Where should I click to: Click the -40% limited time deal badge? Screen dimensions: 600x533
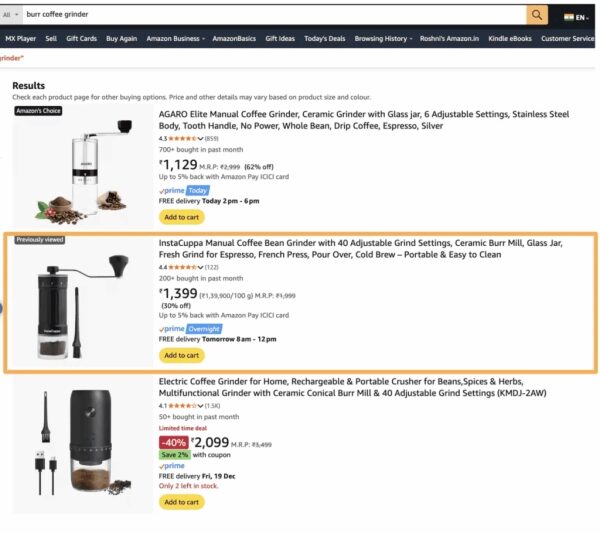pos(173,442)
